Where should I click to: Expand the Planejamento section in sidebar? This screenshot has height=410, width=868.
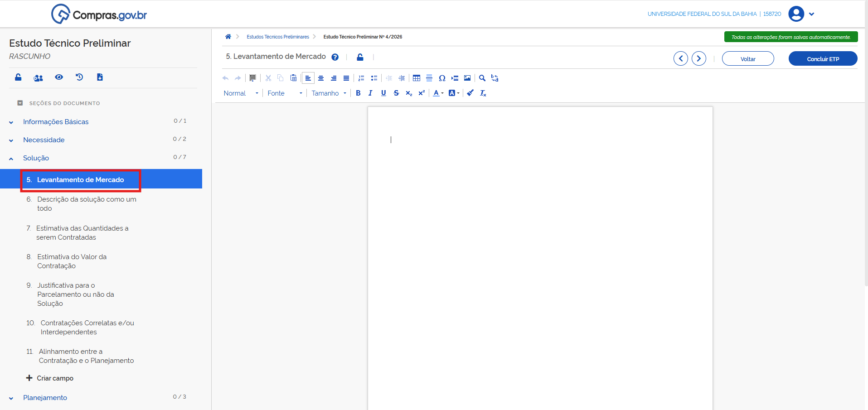[x=45, y=398]
